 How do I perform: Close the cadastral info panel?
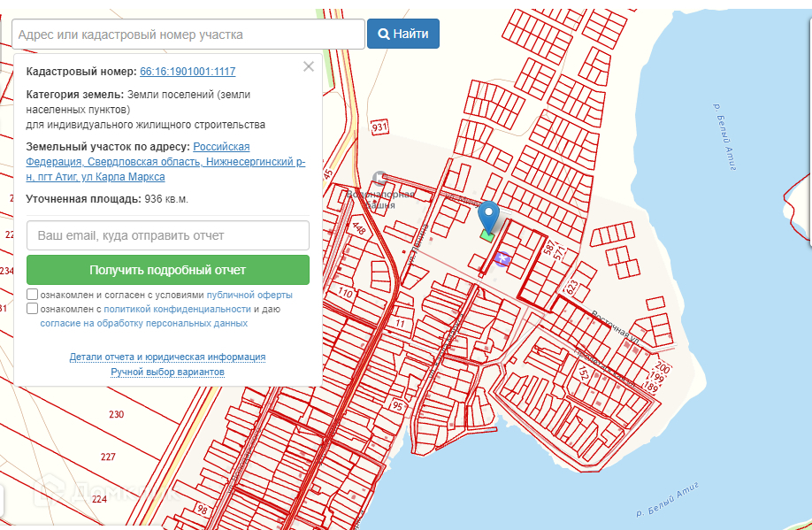[x=308, y=66]
